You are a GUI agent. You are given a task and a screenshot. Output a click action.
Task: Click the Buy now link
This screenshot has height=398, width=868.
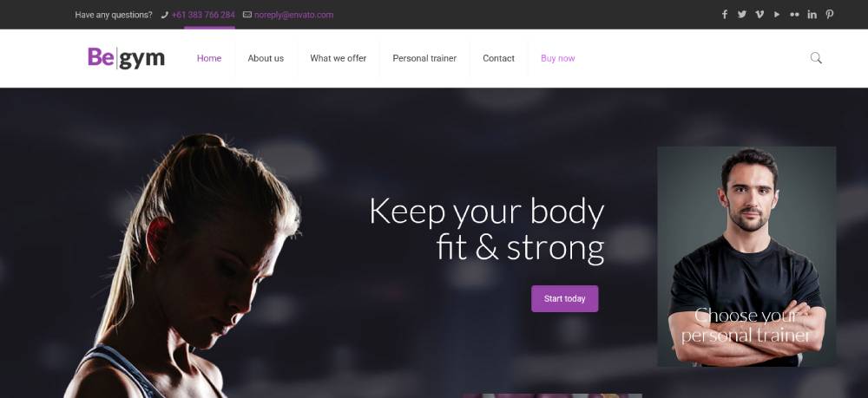tap(558, 58)
